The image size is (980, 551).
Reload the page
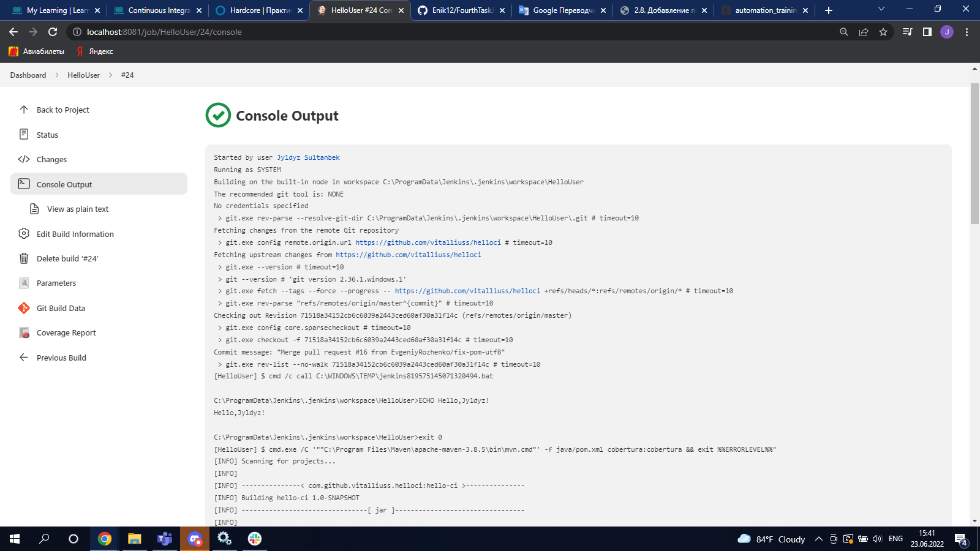click(53, 32)
